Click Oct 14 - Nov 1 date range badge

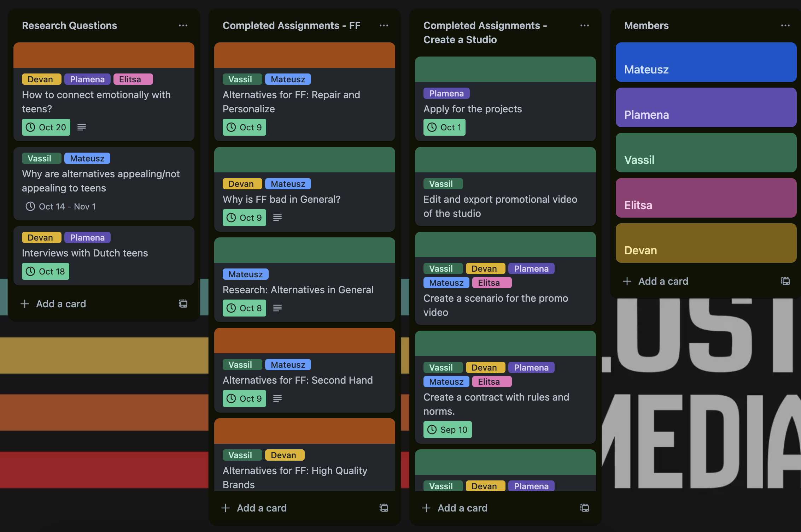click(x=61, y=206)
